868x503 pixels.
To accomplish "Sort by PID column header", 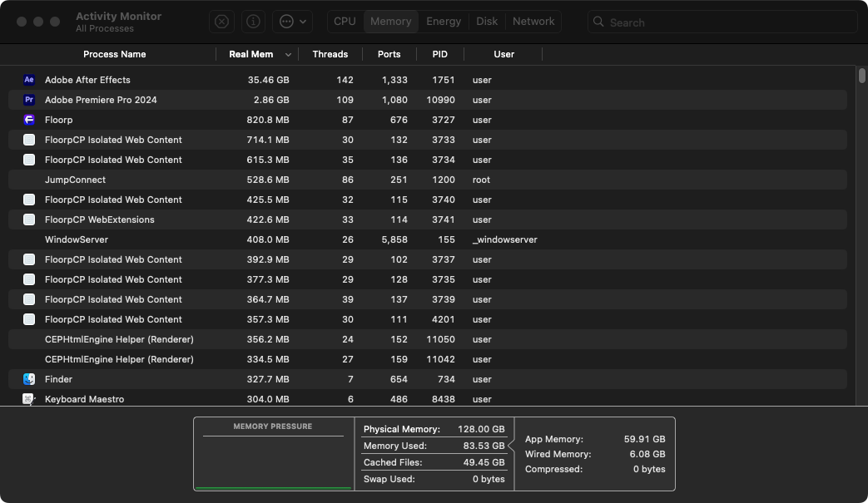I will 440,54.
